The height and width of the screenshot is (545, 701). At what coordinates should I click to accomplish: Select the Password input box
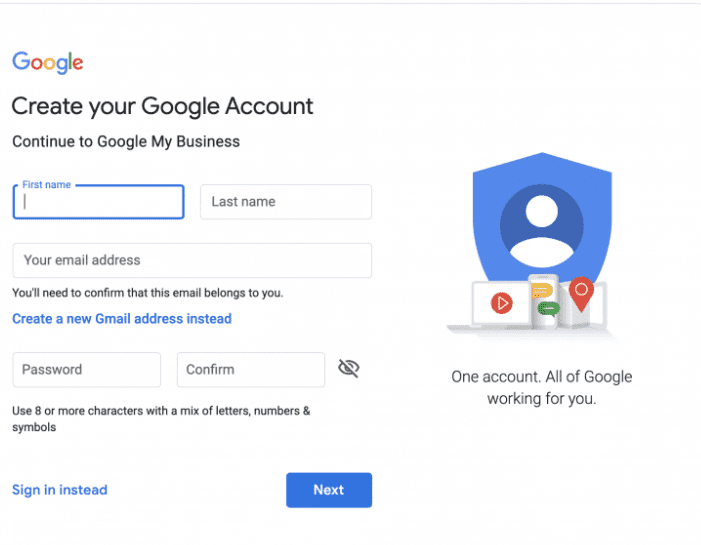[x=87, y=370]
